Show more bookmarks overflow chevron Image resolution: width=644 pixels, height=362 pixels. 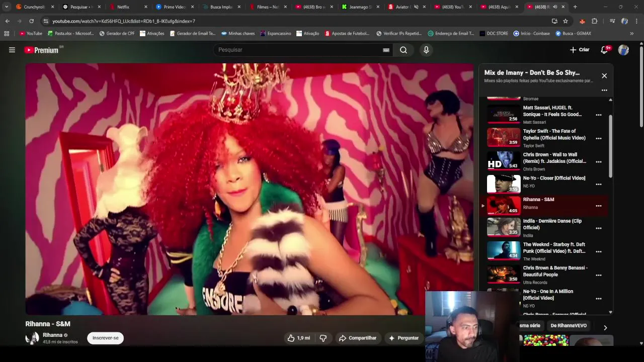[632, 34]
